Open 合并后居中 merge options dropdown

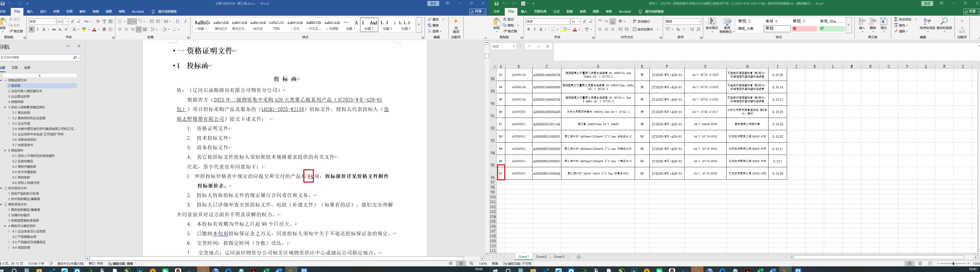[x=658, y=29]
